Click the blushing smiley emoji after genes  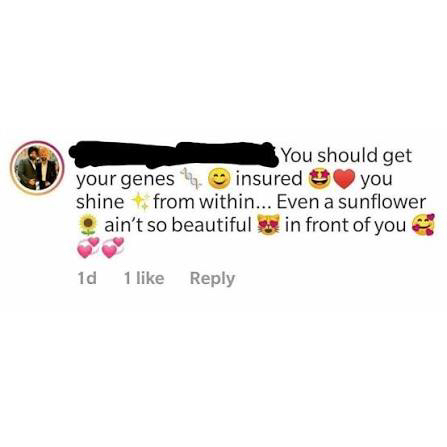click(219, 179)
